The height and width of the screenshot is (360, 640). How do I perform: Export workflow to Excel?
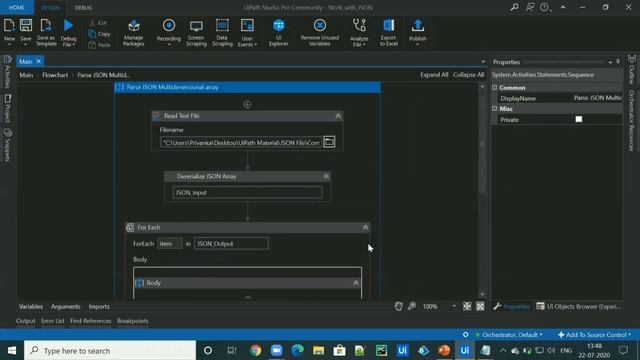[x=389, y=32]
